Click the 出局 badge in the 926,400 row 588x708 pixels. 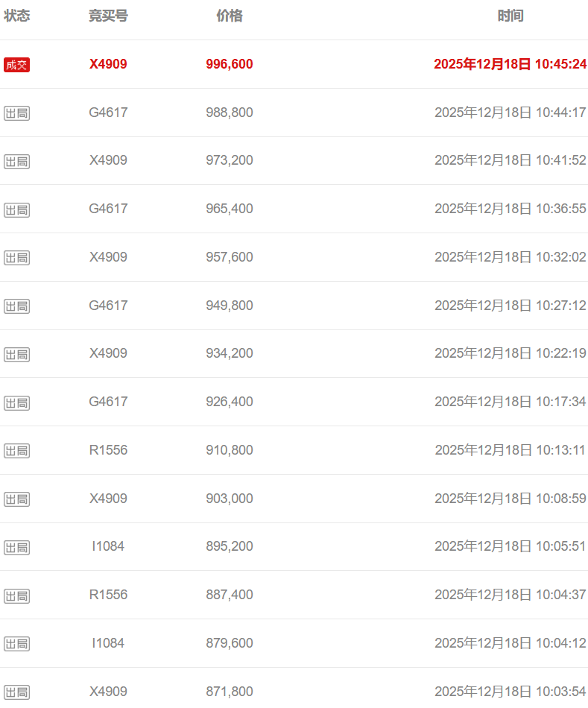(x=16, y=402)
